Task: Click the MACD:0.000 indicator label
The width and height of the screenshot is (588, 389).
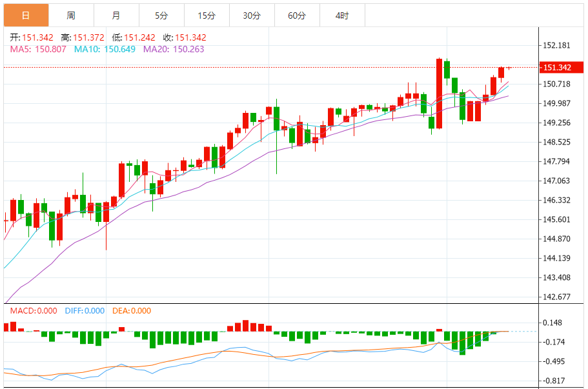Action: pyautogui.click(x=34, y=311)
